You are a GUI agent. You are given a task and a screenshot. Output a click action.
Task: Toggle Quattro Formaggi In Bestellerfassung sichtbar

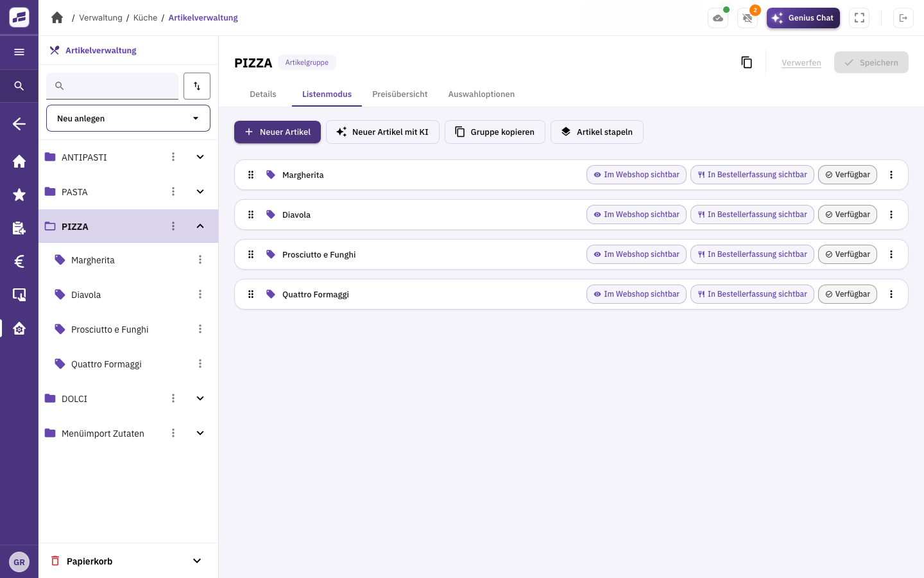[x=752, y=294]
